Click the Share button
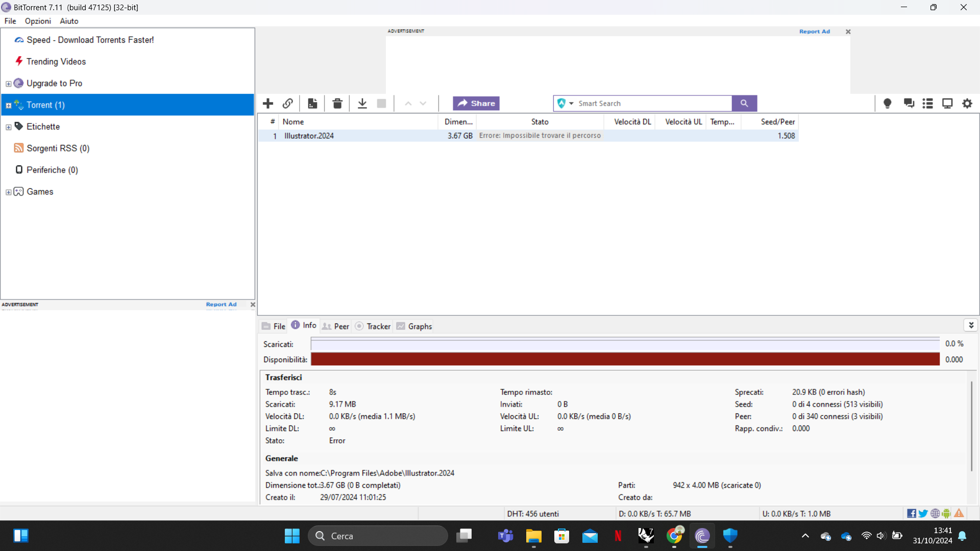Image resolution: width=980 pixels, height=551 pixels. [x=476, y=104]
